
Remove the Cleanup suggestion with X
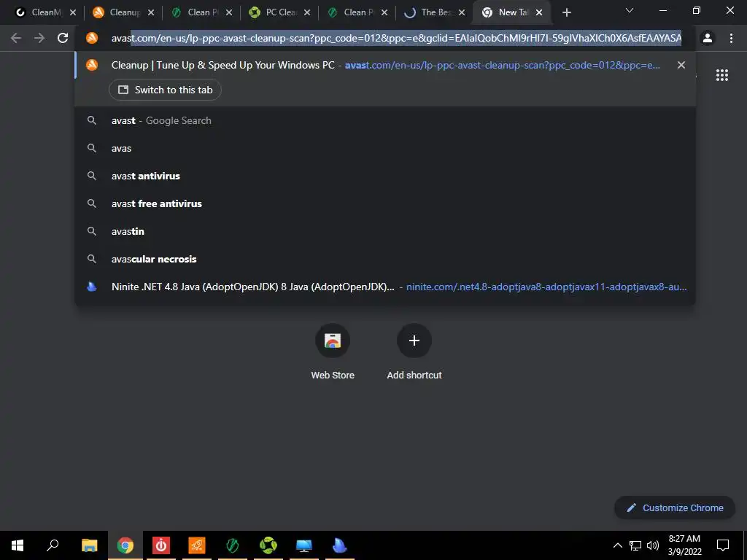tap(681, 65)
